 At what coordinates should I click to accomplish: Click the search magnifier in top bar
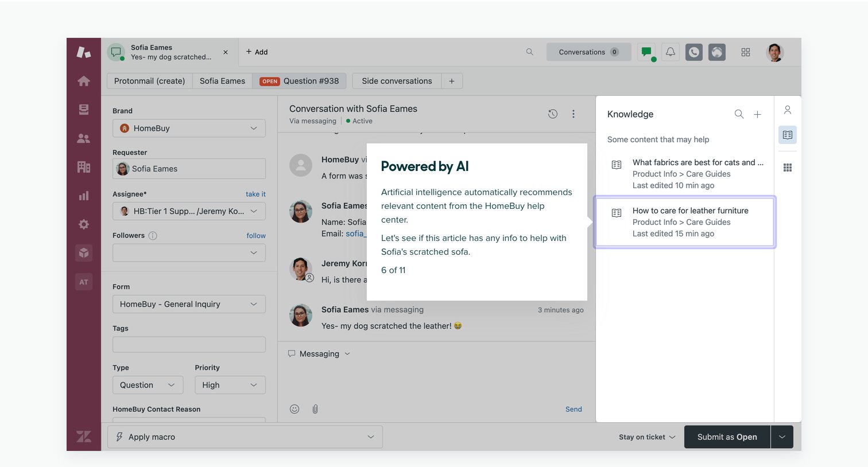(x=530, y=52)
